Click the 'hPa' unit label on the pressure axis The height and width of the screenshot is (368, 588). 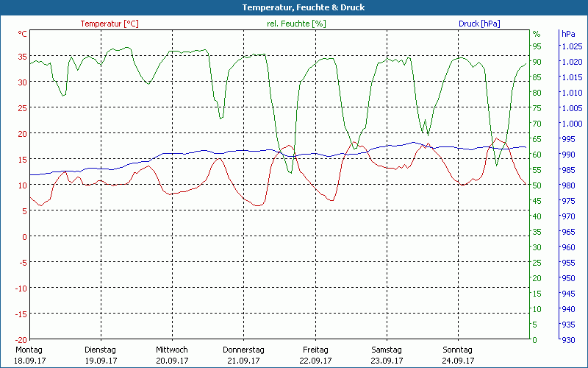pyautogui.click(x=568, y=34)
